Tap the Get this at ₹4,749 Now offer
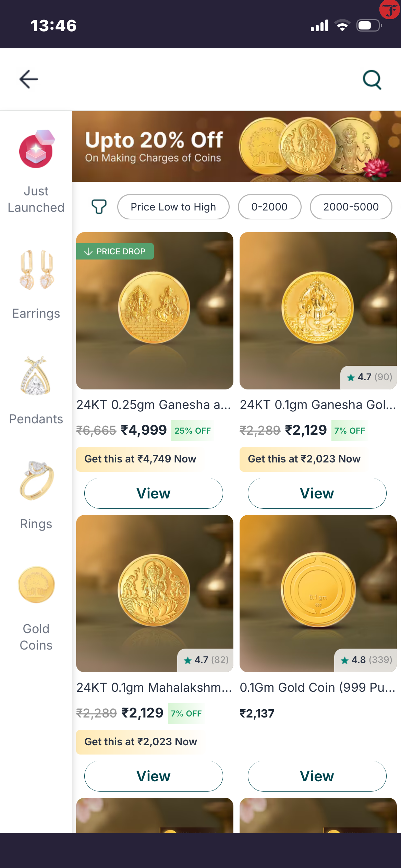This screenshot has height=868, width=401. 140,459
